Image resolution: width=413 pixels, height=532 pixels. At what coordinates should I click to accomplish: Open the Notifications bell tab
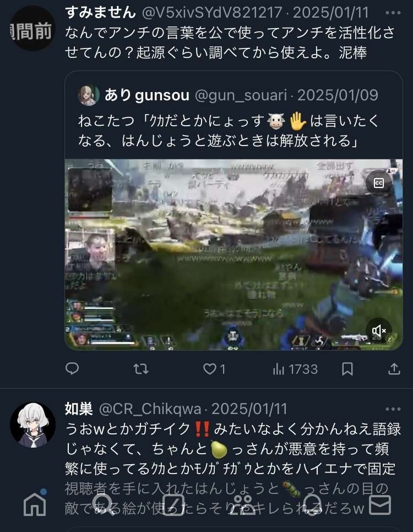point(311,504)
